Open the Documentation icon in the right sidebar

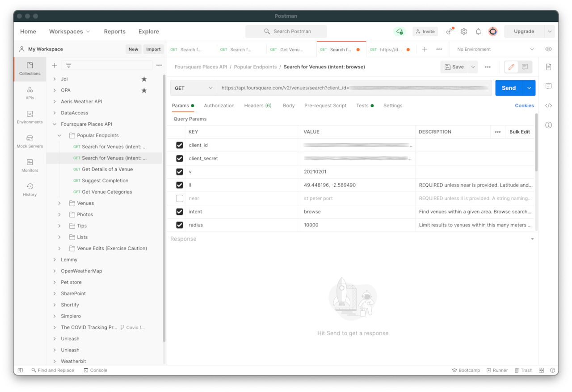pos(549,67)
